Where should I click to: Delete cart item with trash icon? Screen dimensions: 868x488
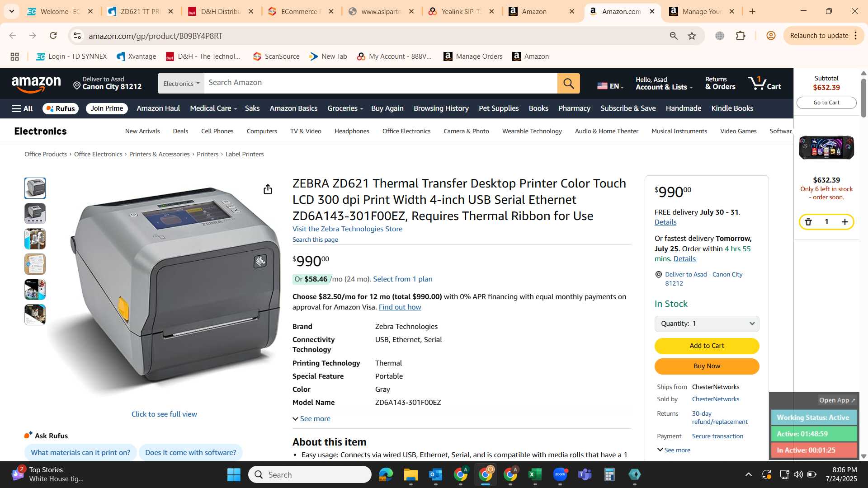tap(808, 222)
